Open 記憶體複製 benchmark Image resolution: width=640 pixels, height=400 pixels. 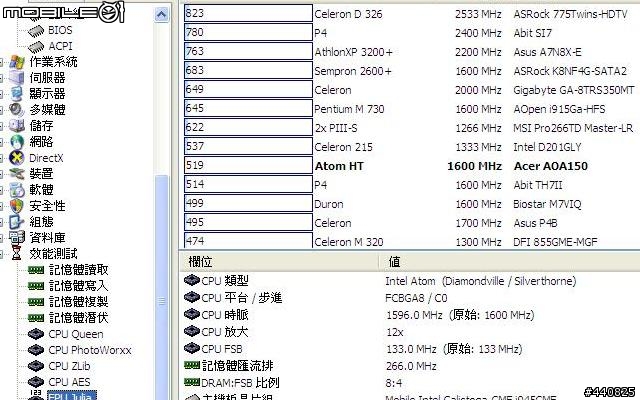(79, 302)
